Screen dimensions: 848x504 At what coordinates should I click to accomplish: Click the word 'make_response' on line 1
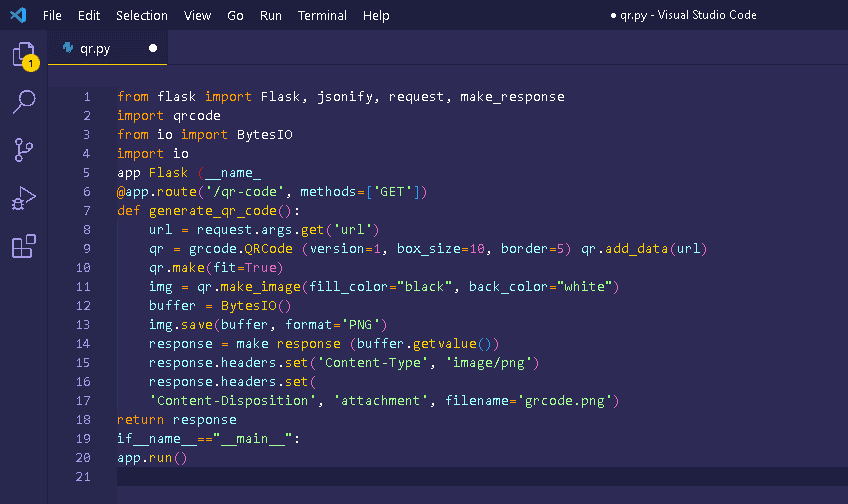pyautogui.click(x=512, y=97)
